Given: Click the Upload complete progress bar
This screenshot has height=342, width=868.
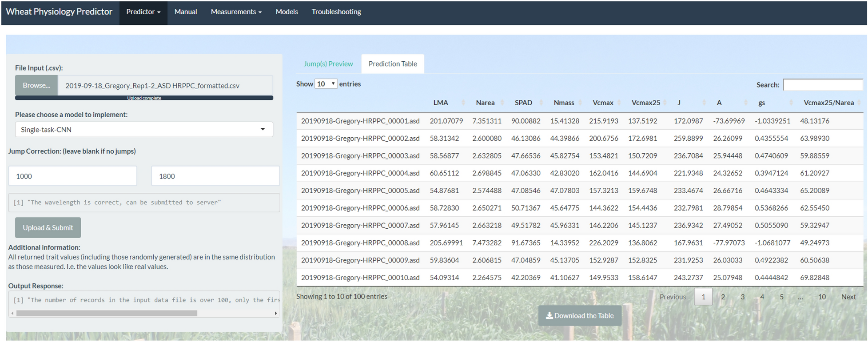Looking at the screenshot, I should (x=144, y=98).
